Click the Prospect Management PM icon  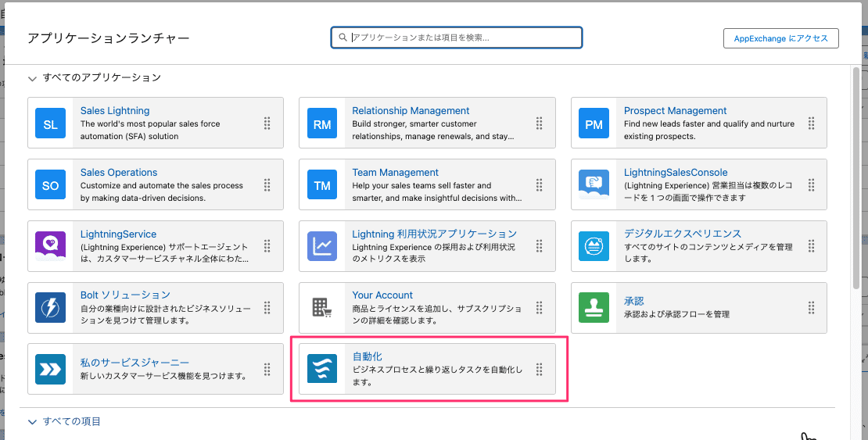[x=594, y=123]
